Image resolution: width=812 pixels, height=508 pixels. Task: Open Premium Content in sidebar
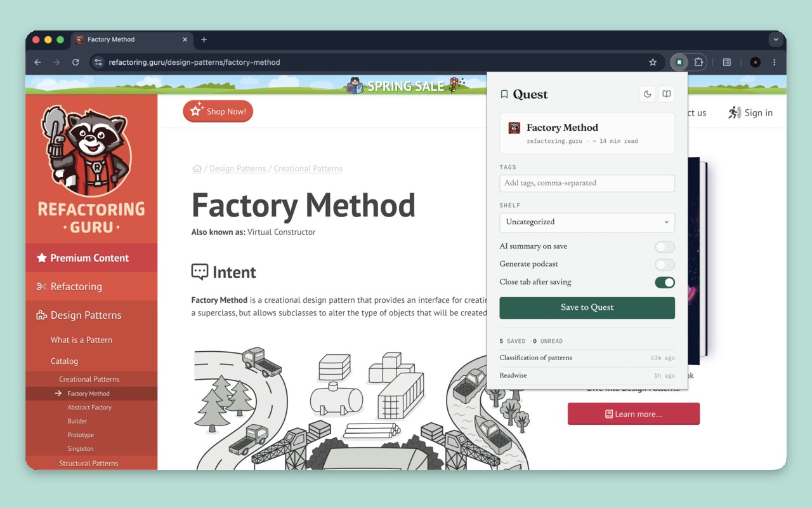click(x=91, y=258)
